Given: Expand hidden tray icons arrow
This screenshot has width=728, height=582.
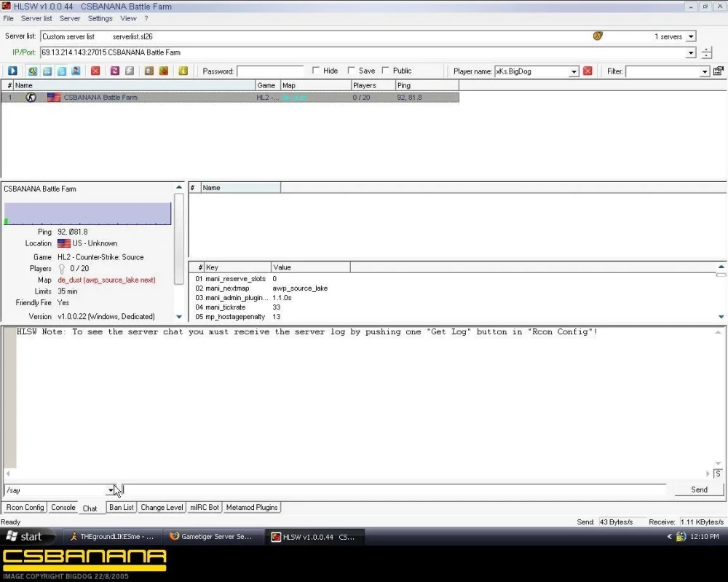Looking at the screenshot, I should click(669, 537).
